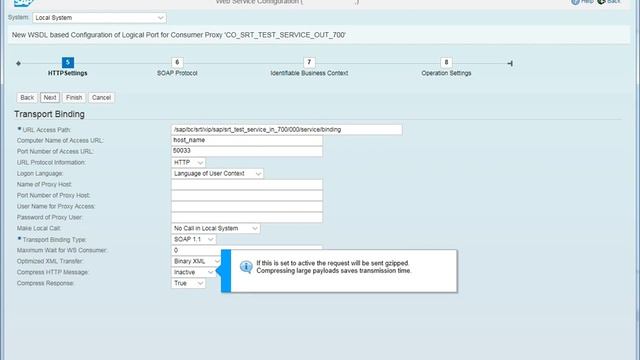Click the 'Logon Language' label
This screenshot has width=640, height=360.
click(40, 173)
